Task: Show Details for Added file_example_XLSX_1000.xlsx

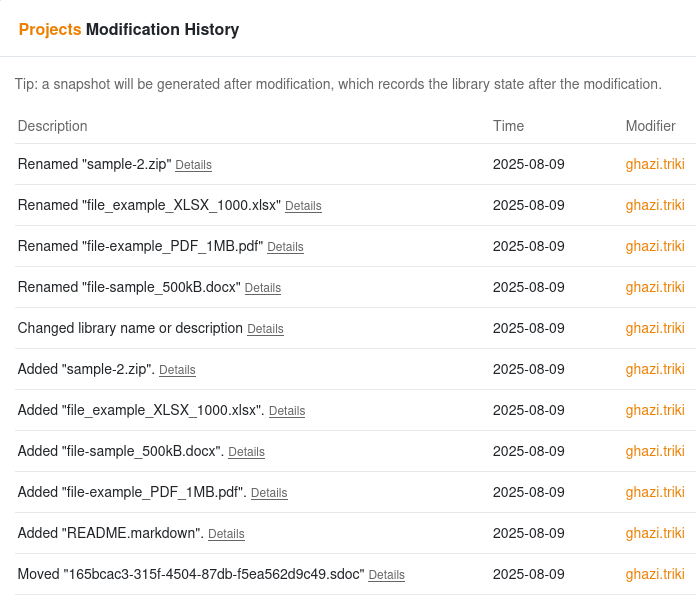Action: pos(287,411)
